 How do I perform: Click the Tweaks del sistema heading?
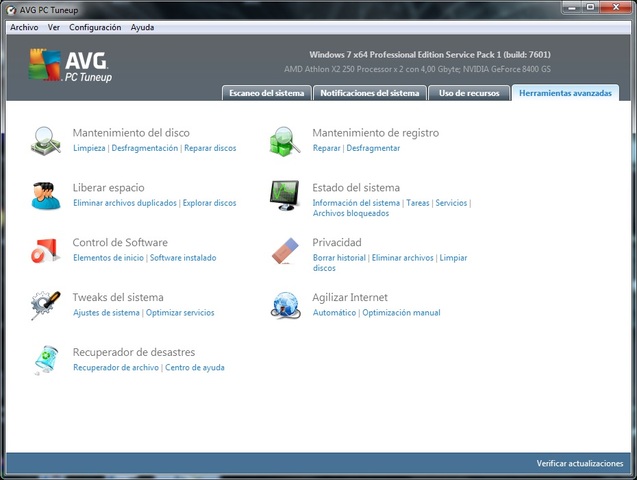118,297
